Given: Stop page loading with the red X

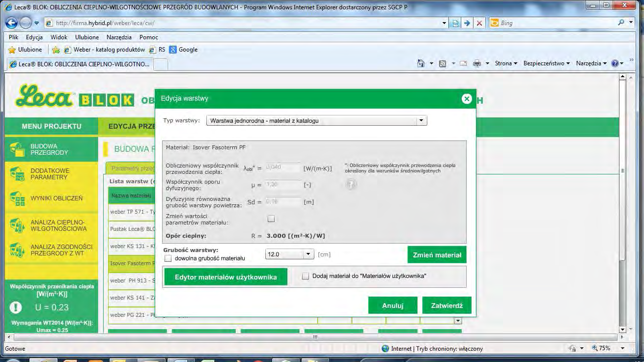Looking at the screenshot, I should pyautogui.click(x=479, y=23).
